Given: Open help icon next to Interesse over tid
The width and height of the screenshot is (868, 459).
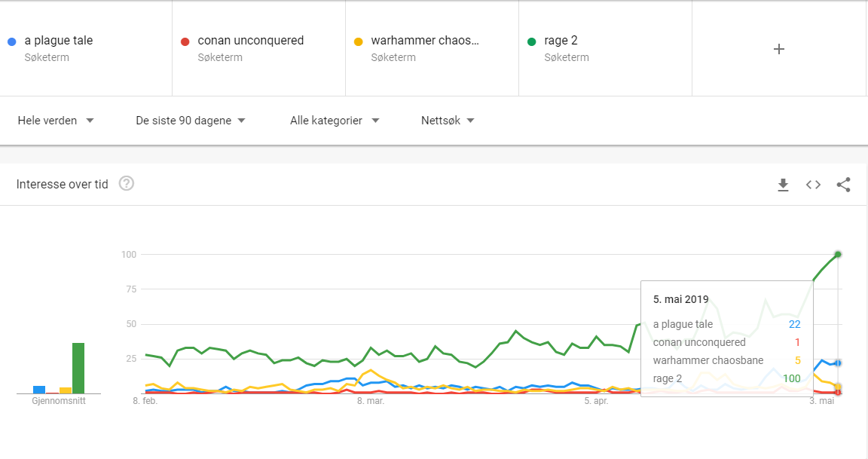Looking at the screenshot, I should click(127, 183).
